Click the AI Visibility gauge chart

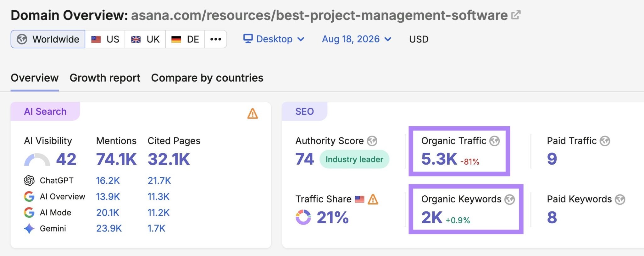coord(37,160)
